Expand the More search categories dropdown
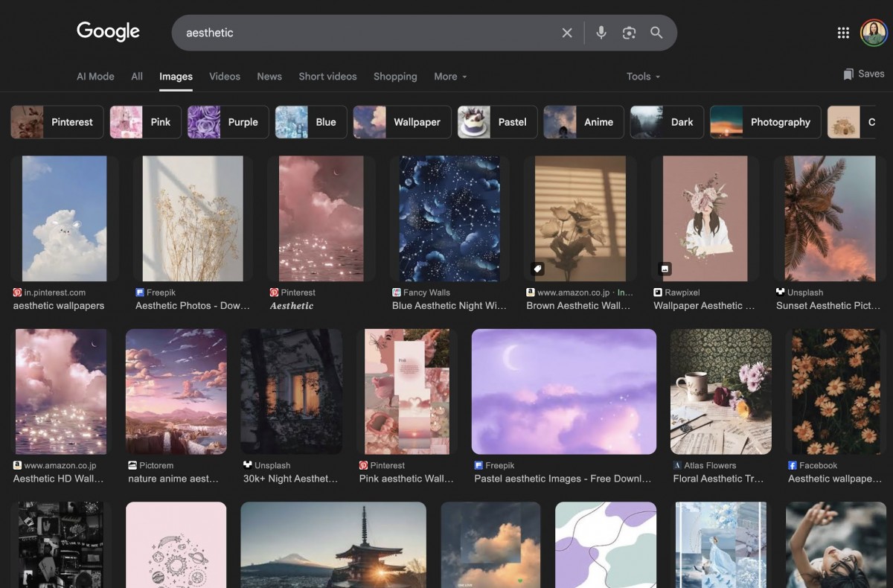This screenshot has width=893, height=588. [449, 76]
